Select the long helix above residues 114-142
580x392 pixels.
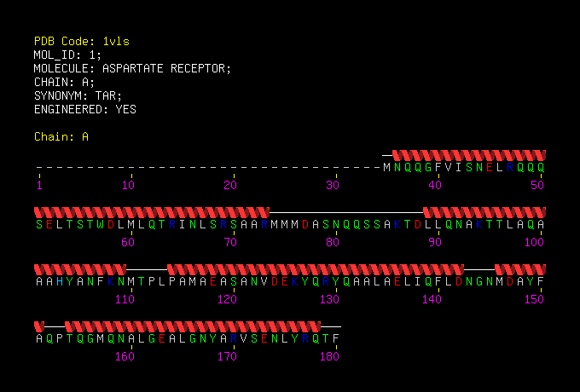[316, 269]
